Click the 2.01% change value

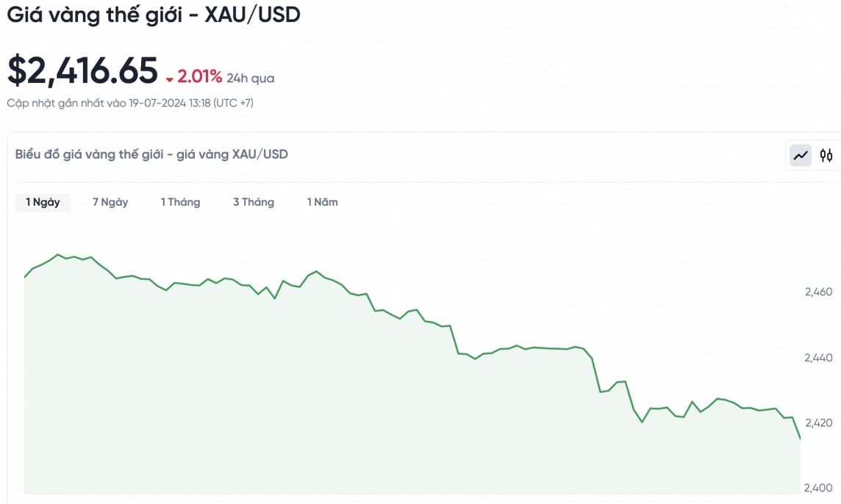tap(199, 76)
